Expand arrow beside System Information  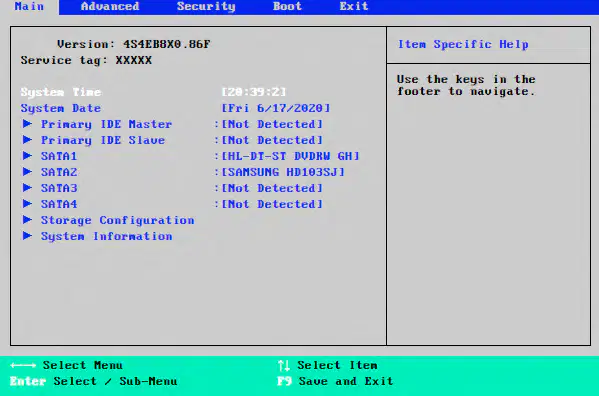click(27, 236)
